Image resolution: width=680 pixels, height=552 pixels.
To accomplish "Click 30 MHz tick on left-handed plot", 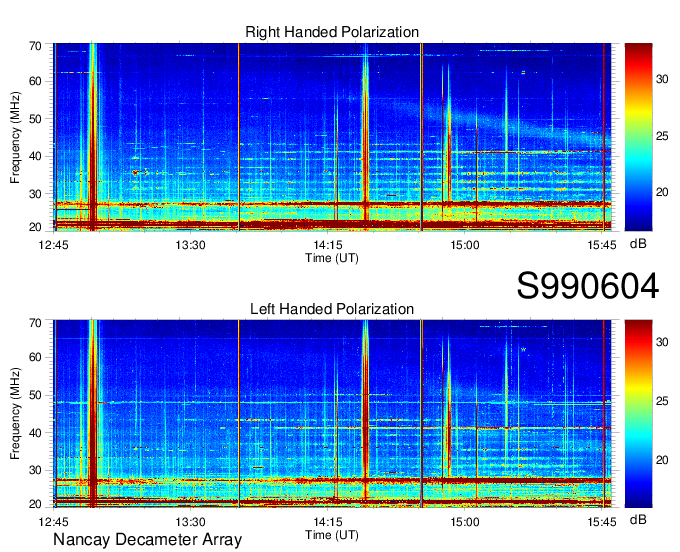I will tap(35, 470).
